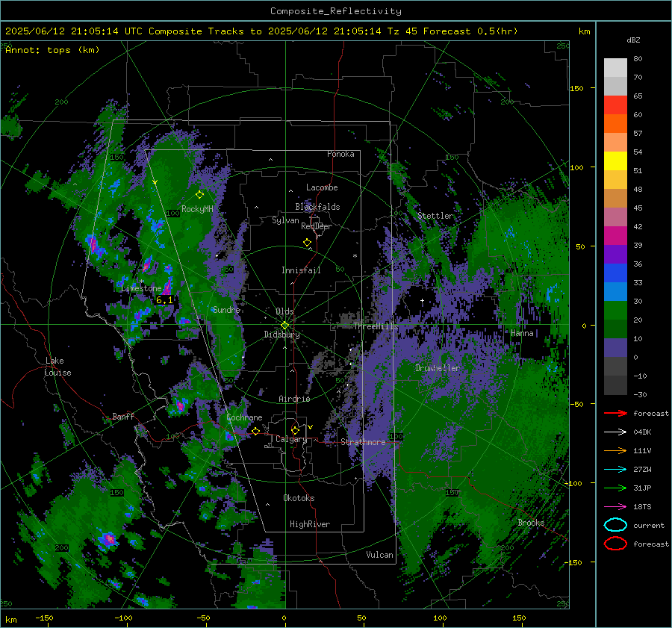Image resolution: width=672 pixels, height=628 pixels.
Task: Click the Composite_Reflectivity title
Action: pos(336,11)
